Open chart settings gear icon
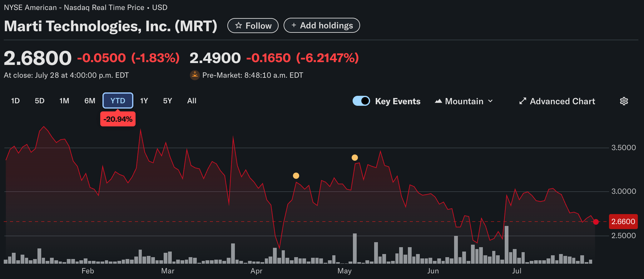Image resolution: width=644 pixels, height=279 pixels. [x=624, y=101]
